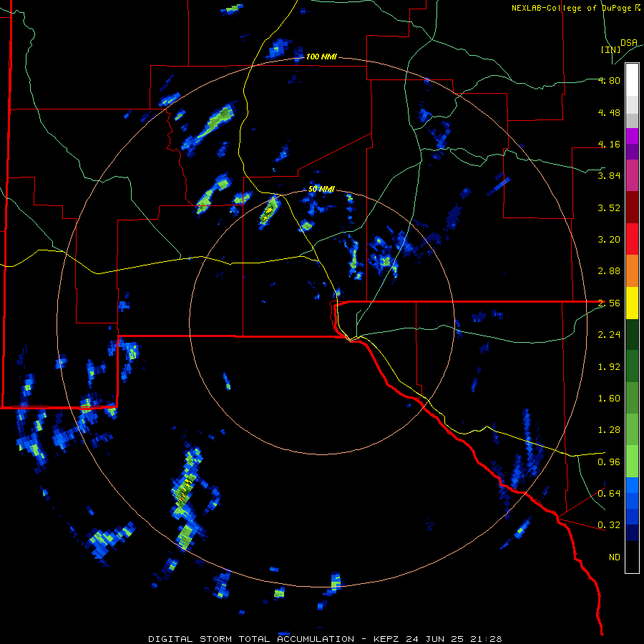Click the 3.52 legend value
The image size is (644, 644).
[x=609, y=208]
